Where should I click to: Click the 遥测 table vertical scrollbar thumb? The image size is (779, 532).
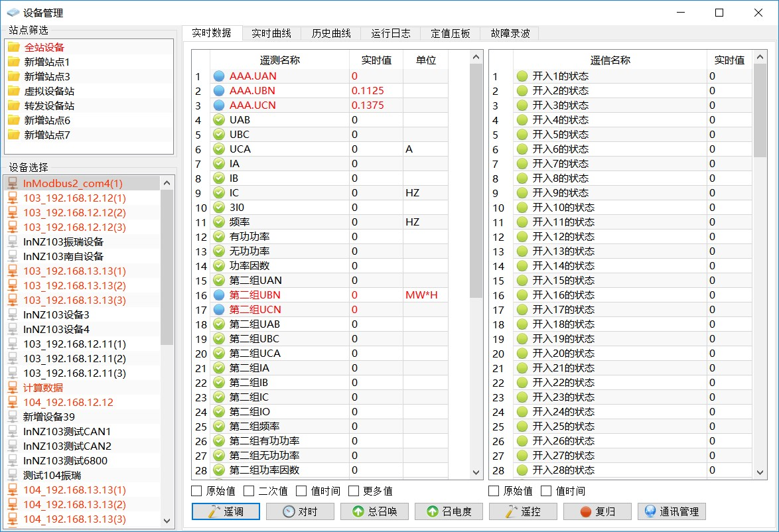tap(476, 179)
